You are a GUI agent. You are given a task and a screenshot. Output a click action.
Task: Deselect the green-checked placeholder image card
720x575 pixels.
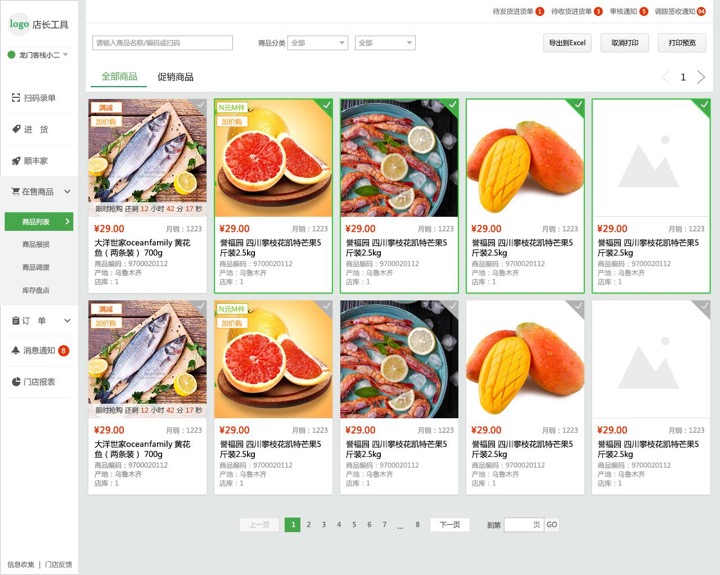704,105
